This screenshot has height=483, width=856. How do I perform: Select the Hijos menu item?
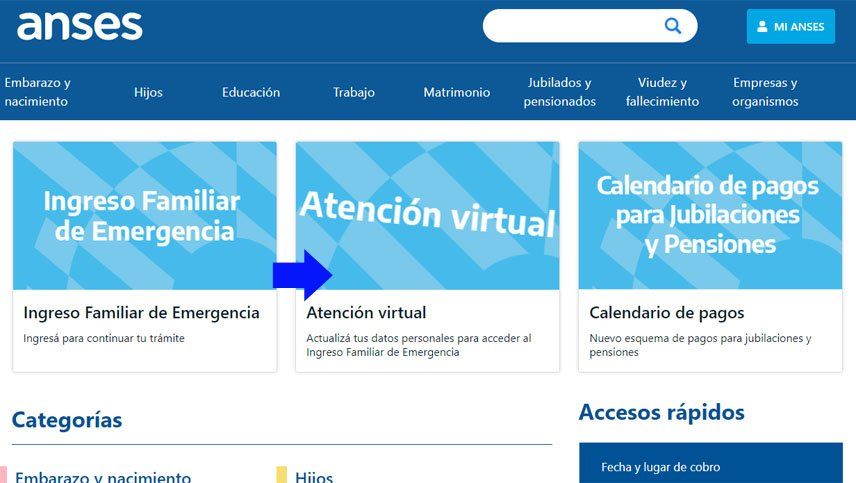pyautogui.click(x=148, y=92)
